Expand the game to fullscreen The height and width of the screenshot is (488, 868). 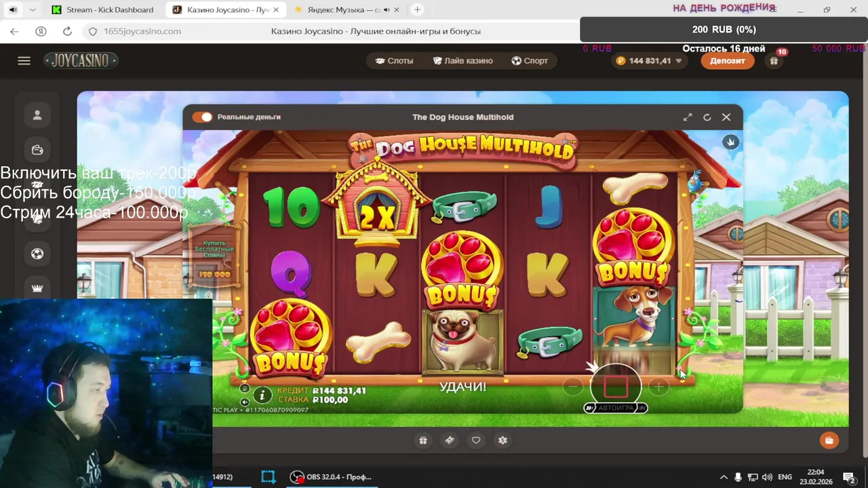pyautogui.click(x=688, y=117)
